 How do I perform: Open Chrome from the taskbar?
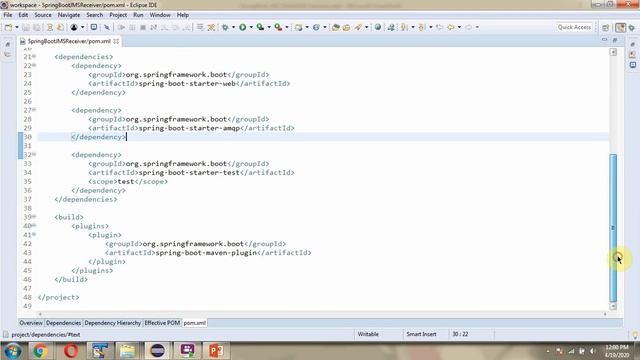pos(40,351)
